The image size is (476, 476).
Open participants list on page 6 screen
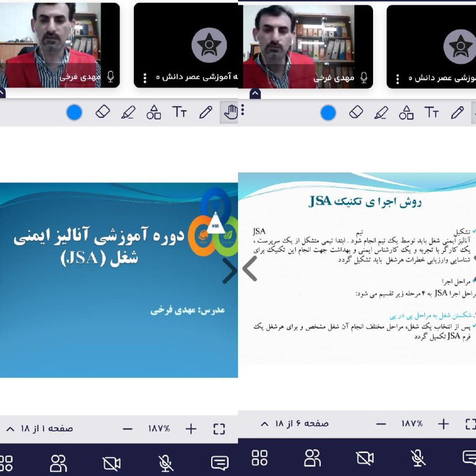(312, 458)
